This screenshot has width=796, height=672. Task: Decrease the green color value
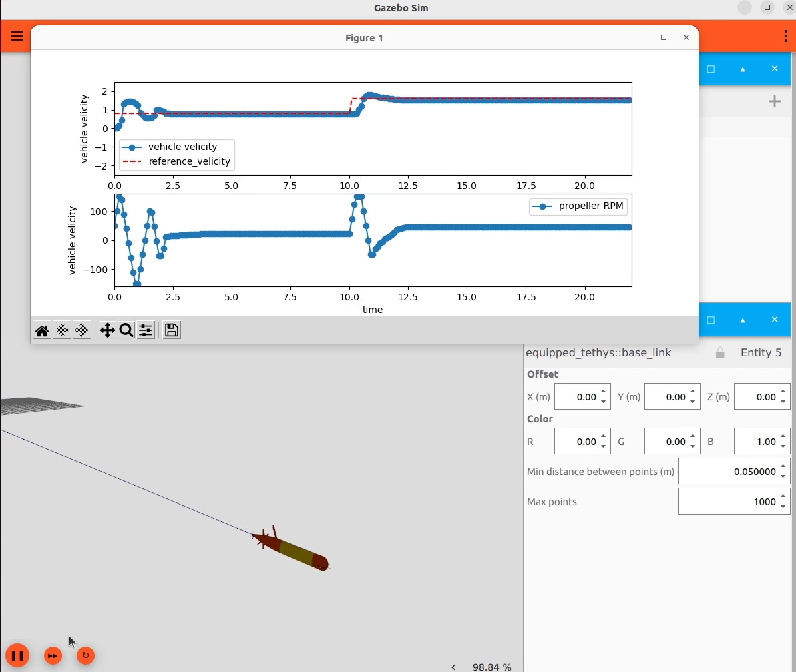(x=693, y=446)
